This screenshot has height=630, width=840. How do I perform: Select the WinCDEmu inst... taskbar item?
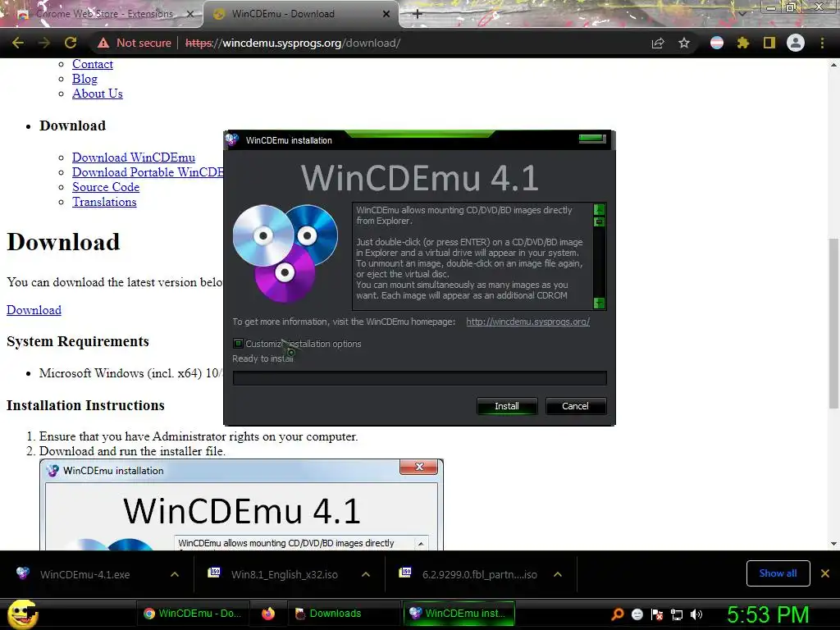click(x=459, y=614)
